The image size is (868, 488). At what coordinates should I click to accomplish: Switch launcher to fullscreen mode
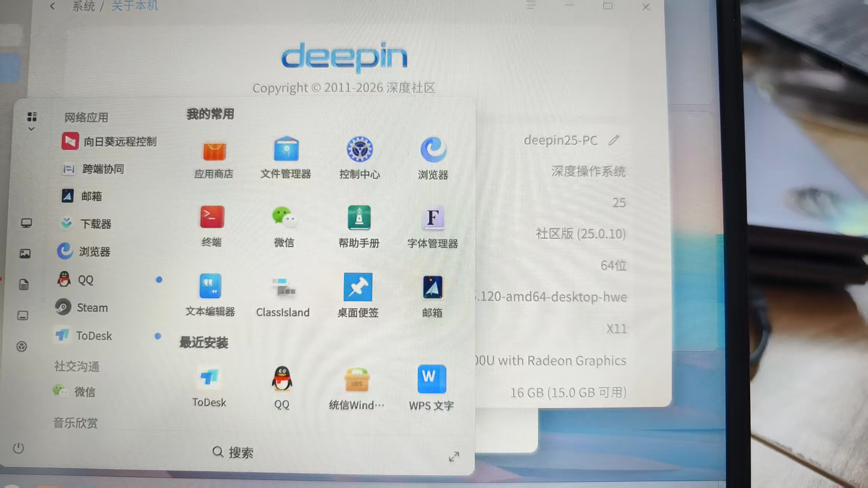[x=454, y=456]
